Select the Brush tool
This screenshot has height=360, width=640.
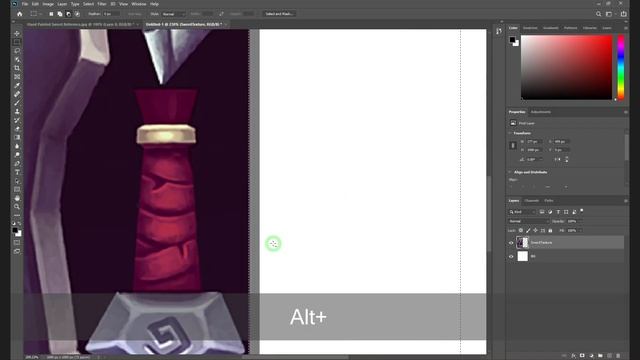click(17, 103)
